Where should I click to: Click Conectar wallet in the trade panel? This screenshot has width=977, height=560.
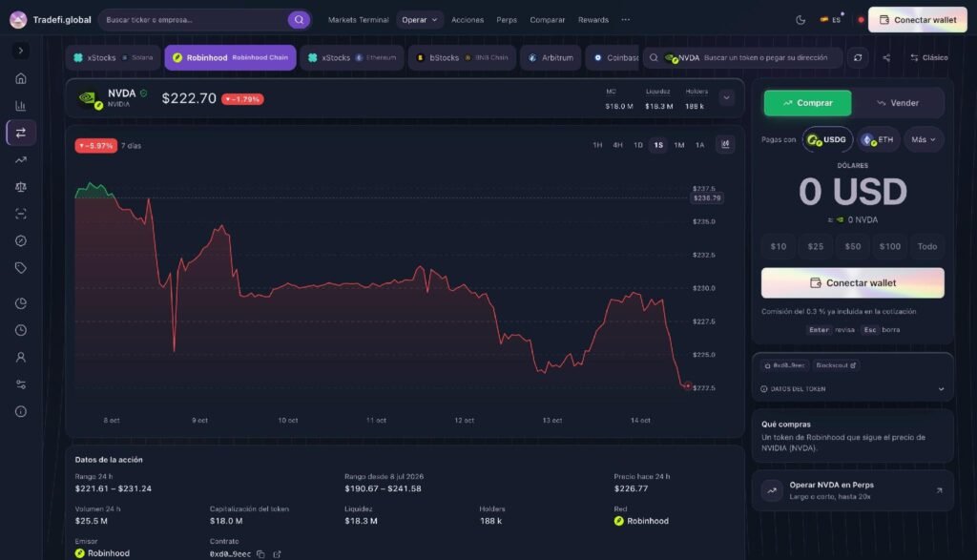tap(852, 282)
